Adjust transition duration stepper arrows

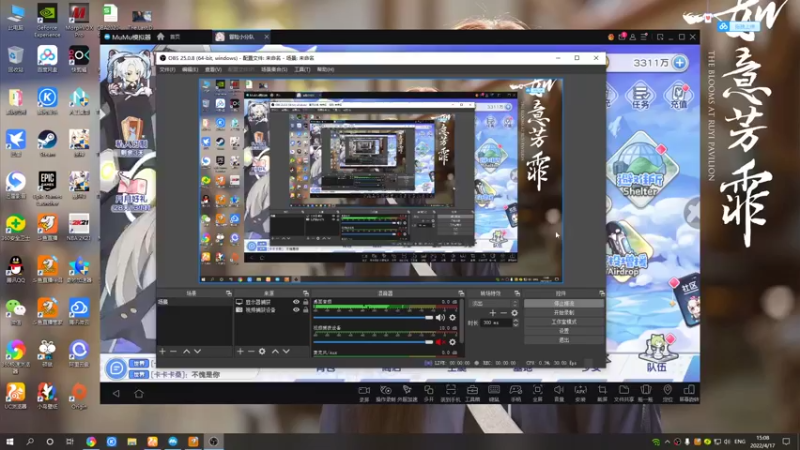pyautogui.click(x=515, y=323)
